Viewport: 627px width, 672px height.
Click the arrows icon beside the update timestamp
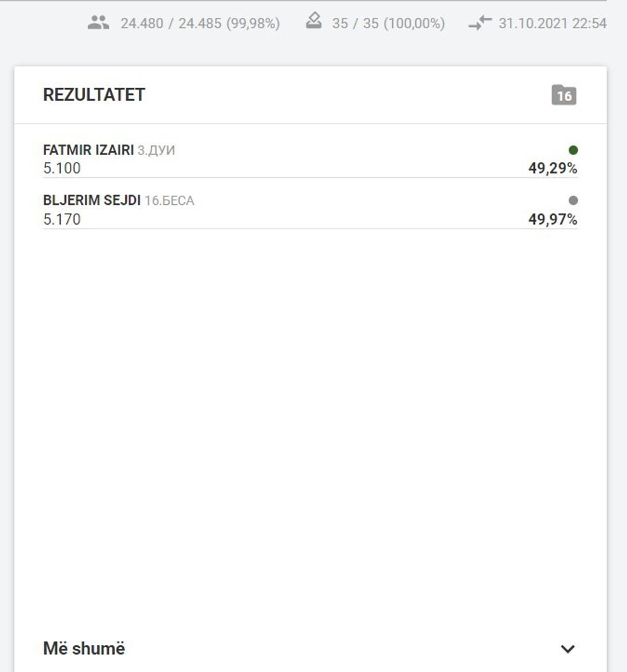point(480,24)
